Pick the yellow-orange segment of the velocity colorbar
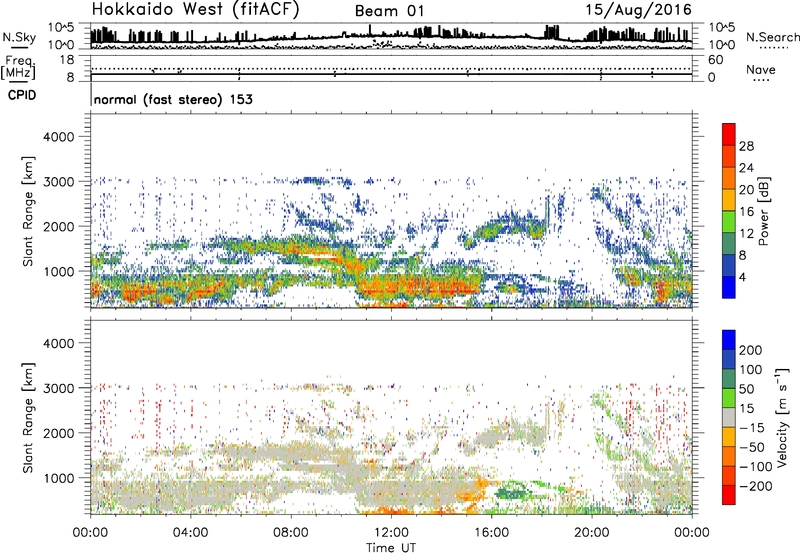The width and height of the screenshot is (800, 554). pyautogui.click(x=729, y=437)
